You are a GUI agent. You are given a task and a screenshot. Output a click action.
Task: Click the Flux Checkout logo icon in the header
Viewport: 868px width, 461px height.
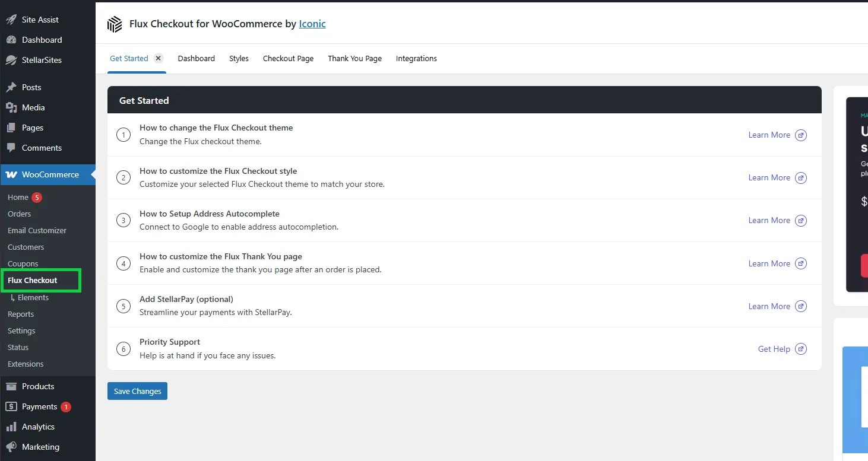point(115,24)
